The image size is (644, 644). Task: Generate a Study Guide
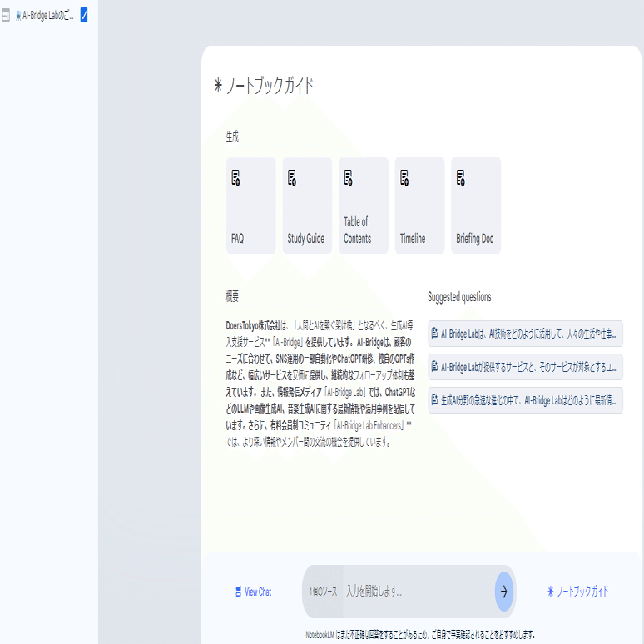tap(307, 206)
